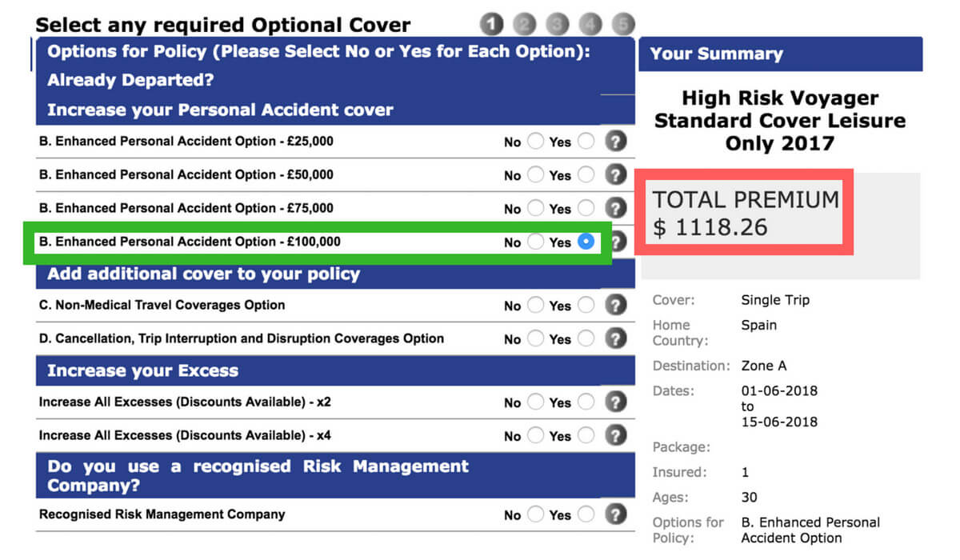
Task: Open help for Increase All Excesses x2
Action: tap(615, 402)
